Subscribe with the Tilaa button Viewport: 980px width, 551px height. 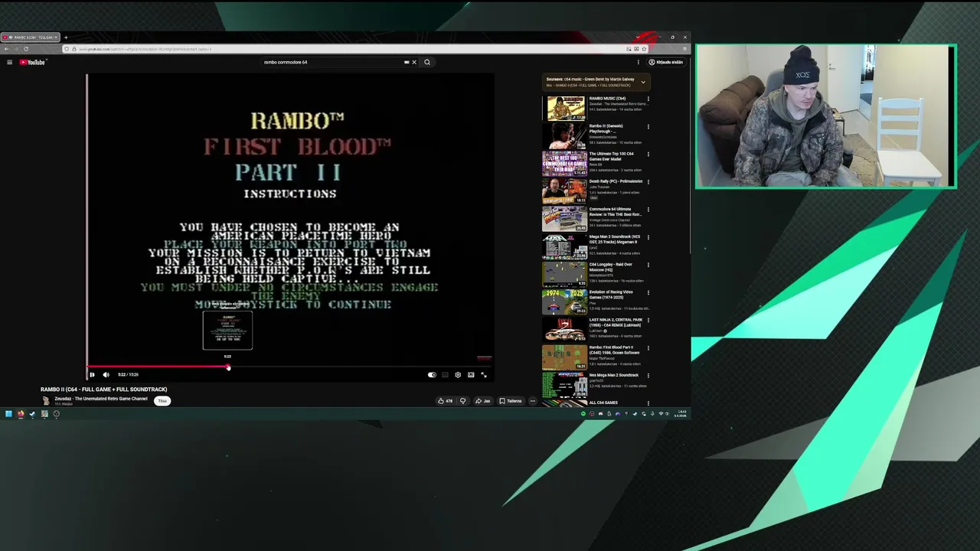(x=162, y=401)
